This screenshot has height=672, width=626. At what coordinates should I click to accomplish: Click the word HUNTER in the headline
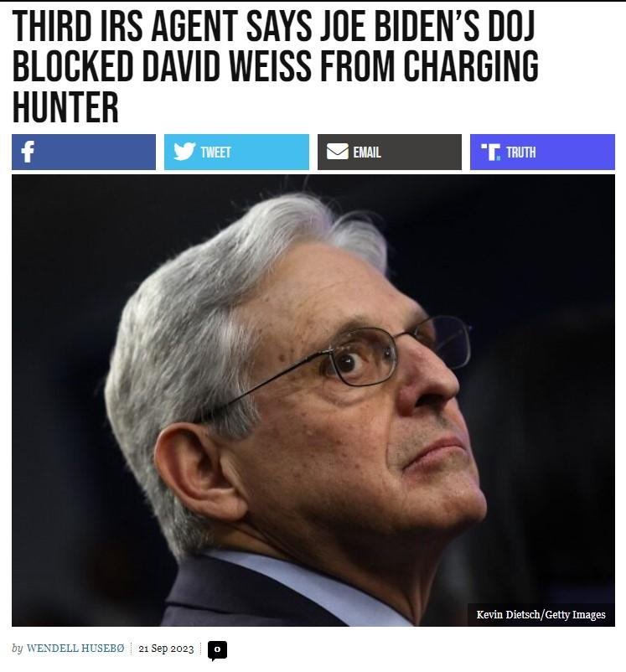65,107
